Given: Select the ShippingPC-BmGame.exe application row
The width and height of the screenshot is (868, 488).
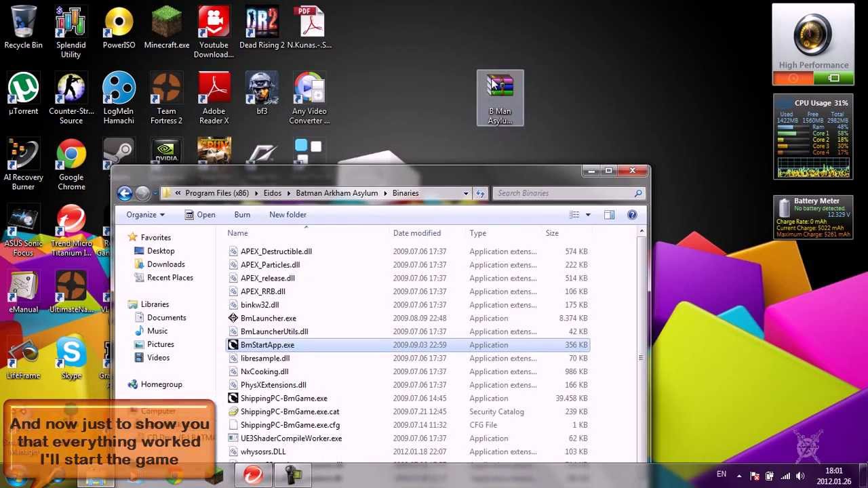Looking at the screenshot, I should coord(408,399).
